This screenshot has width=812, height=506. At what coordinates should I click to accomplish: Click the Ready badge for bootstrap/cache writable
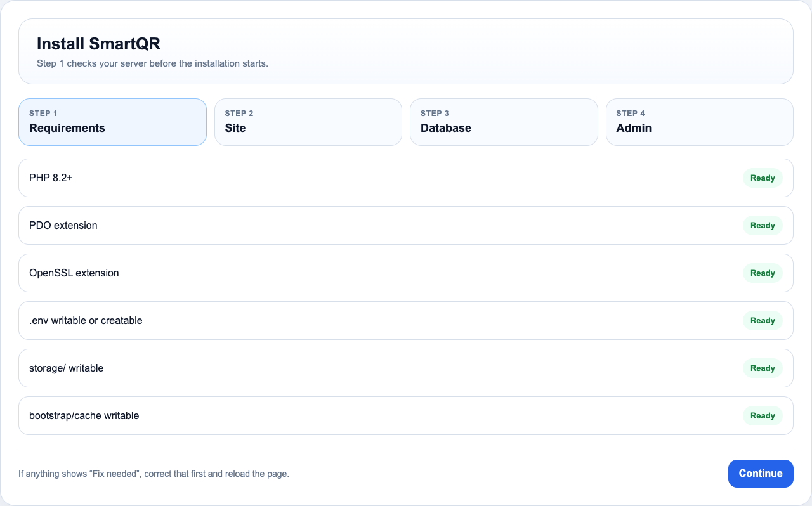click(x=763, y=416)
